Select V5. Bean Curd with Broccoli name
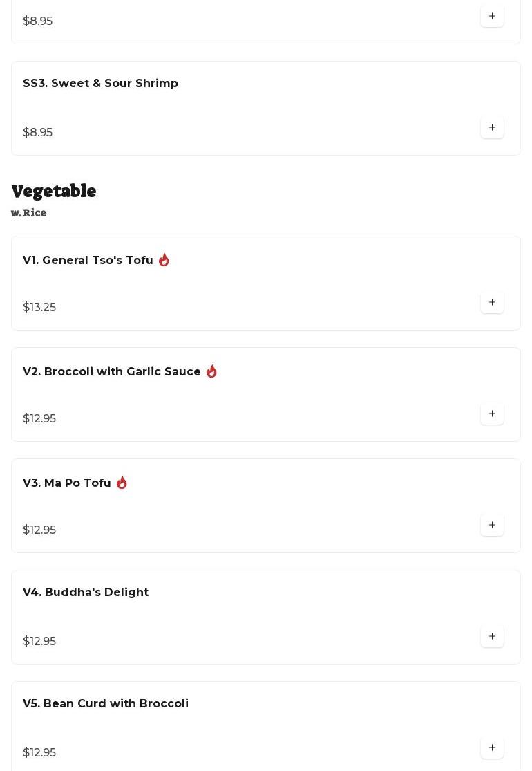532x771 pixels. [x=106, y=704]
